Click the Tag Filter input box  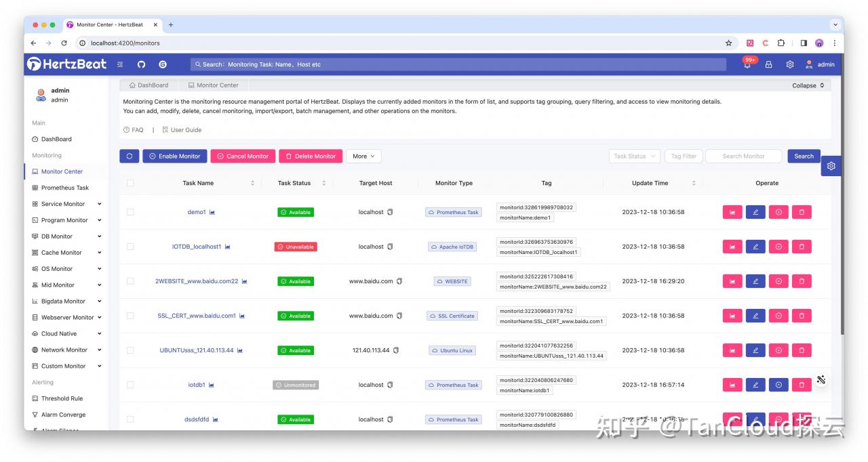684,156
